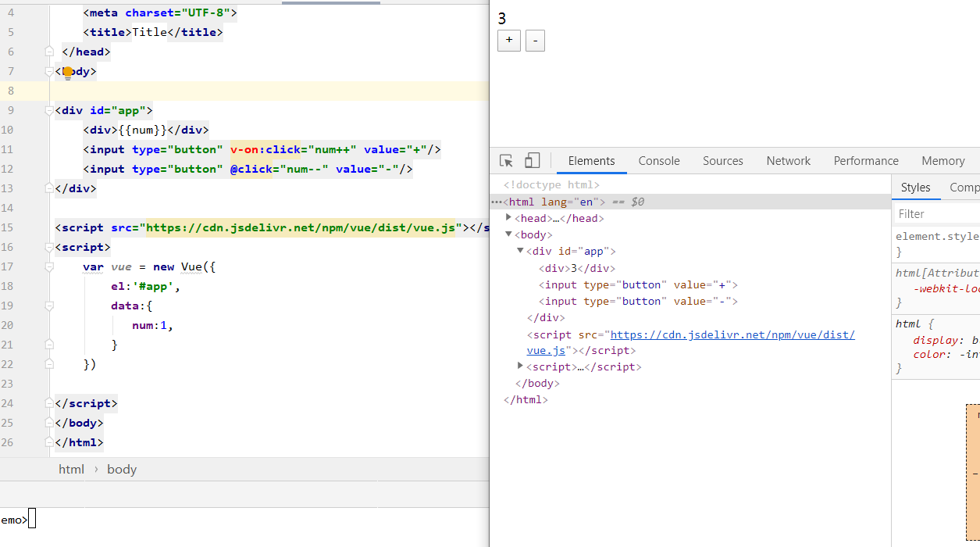Toggle the code fold marker at line 19

pyautogui.click(x=49, y=306)
